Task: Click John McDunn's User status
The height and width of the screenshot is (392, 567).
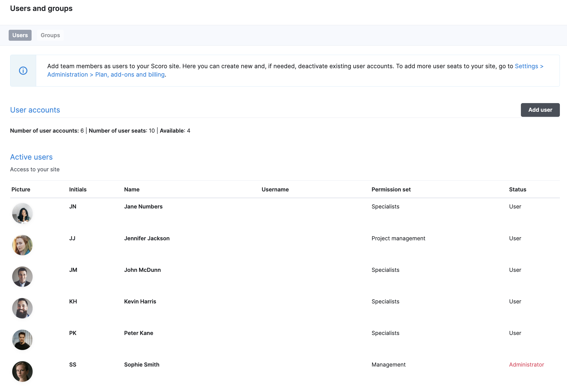Action: click(515, 270)
